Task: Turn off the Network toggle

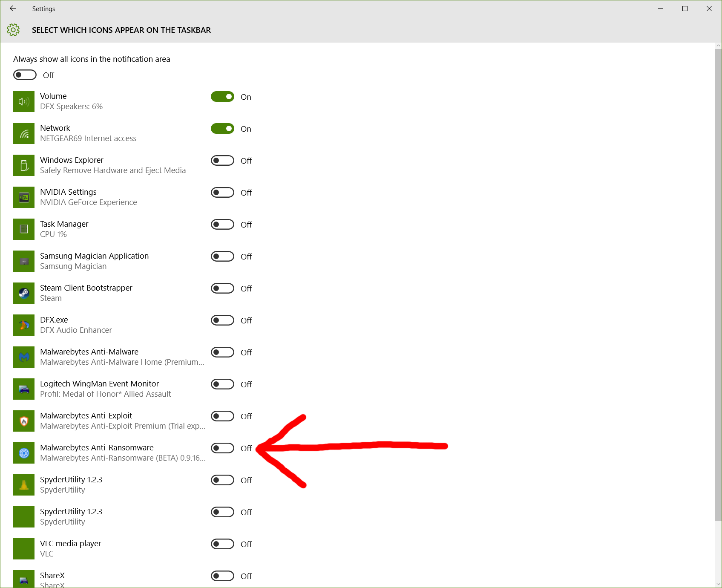Action: tap(222, 129)
